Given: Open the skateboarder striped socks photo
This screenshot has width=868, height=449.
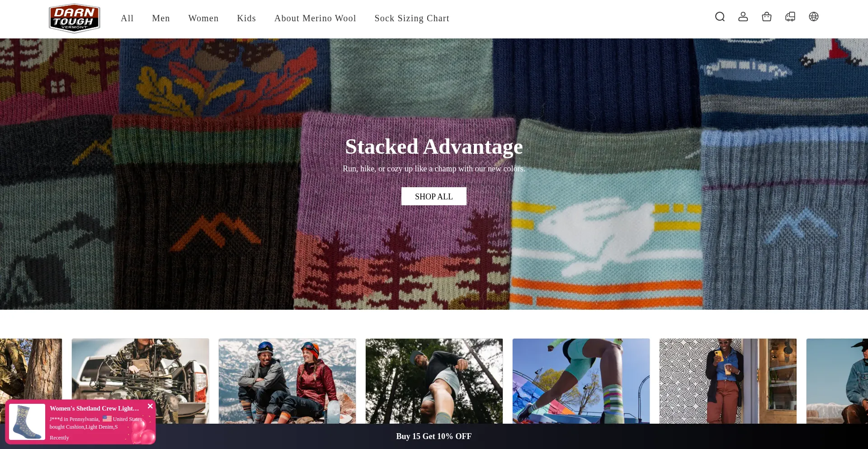Looking at the screenshot, I should [x=581, y=381].
